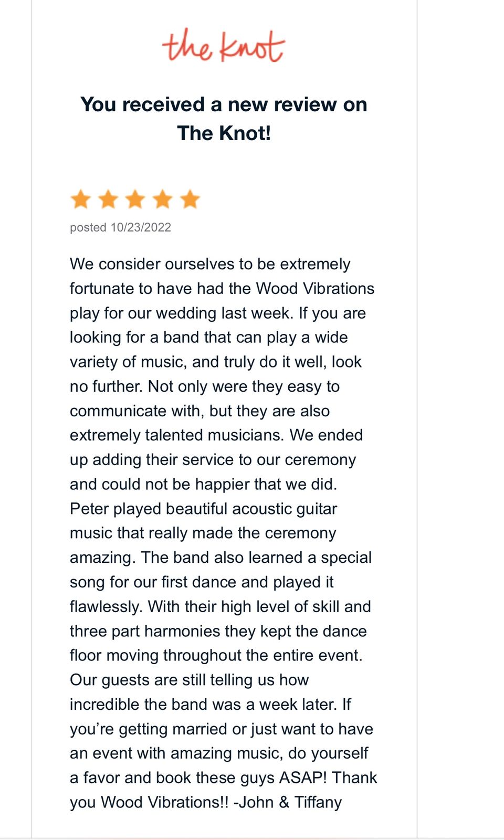Image resolution: width=504 pixels, height=840 pixels.
Task: Click the posted 10/23/2022 date text
Action: 120,227
